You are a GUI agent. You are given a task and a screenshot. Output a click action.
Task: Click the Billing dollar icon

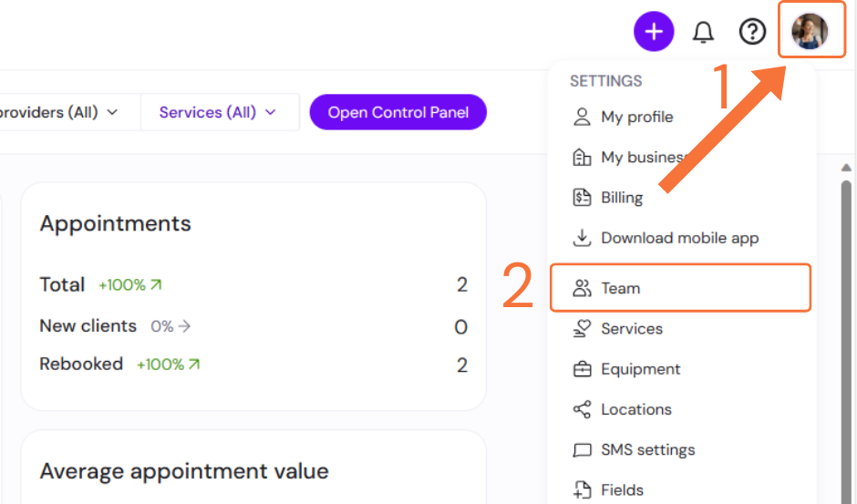tap(582, 197)
